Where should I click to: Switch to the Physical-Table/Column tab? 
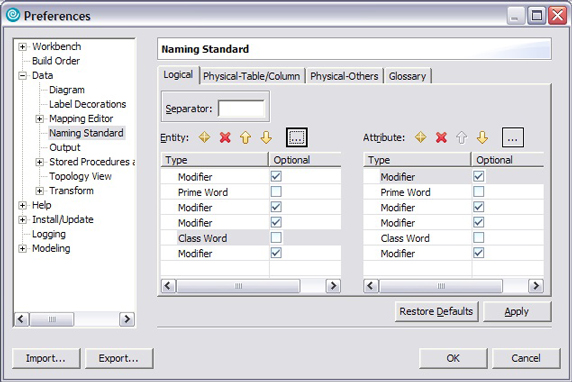pos(252,76)
